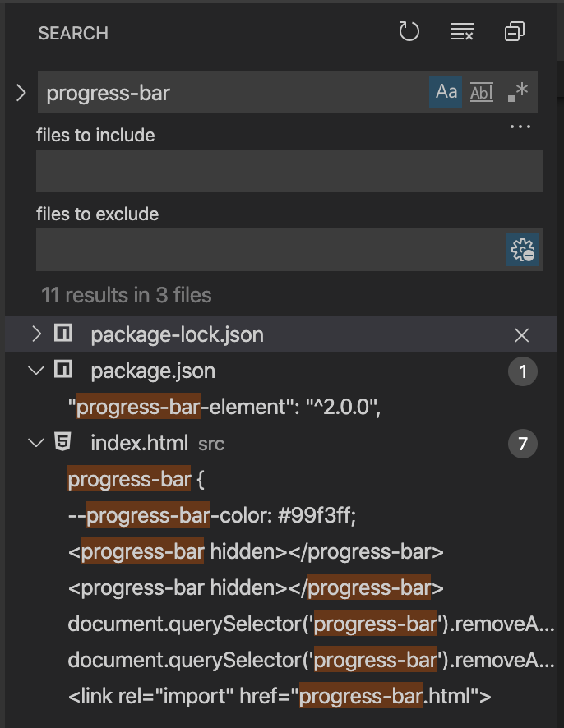564x728 pixels.
Task: Open results in a Search Editor
Action: click(515, 31)
